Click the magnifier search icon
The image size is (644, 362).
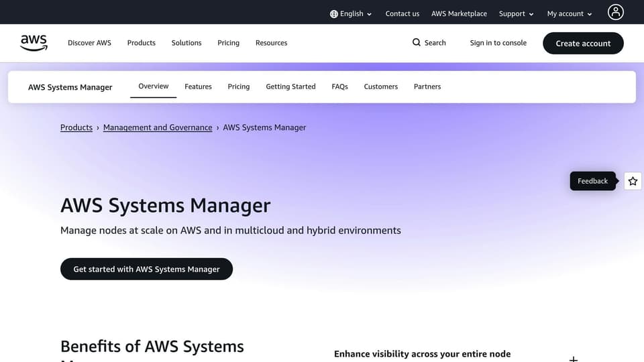pyautogui.click(x=416, y=42)
